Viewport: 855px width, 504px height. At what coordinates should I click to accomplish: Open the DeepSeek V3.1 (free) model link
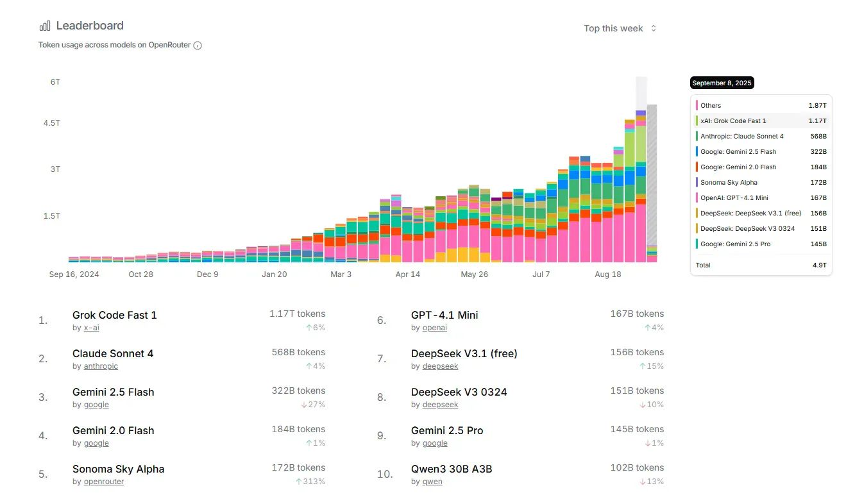464,353
